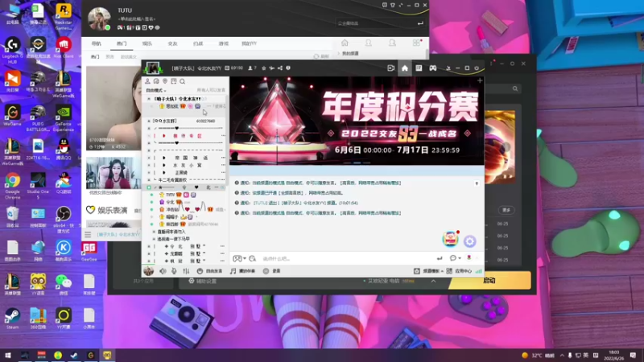Viewport: 644px width, 362px height.
Task: Expand the QQ水友群 channel node
Action: 149,121
